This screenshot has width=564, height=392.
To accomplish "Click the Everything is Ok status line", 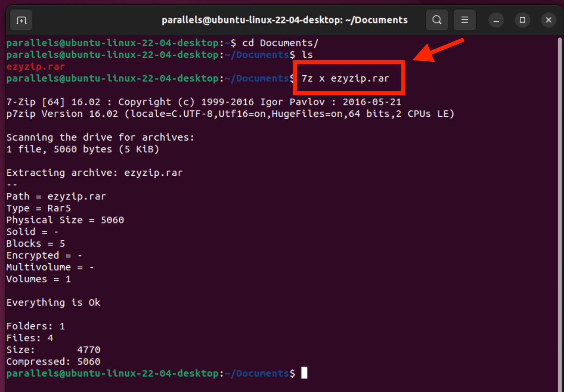I will pyautogui.click(x=53, y=302).
